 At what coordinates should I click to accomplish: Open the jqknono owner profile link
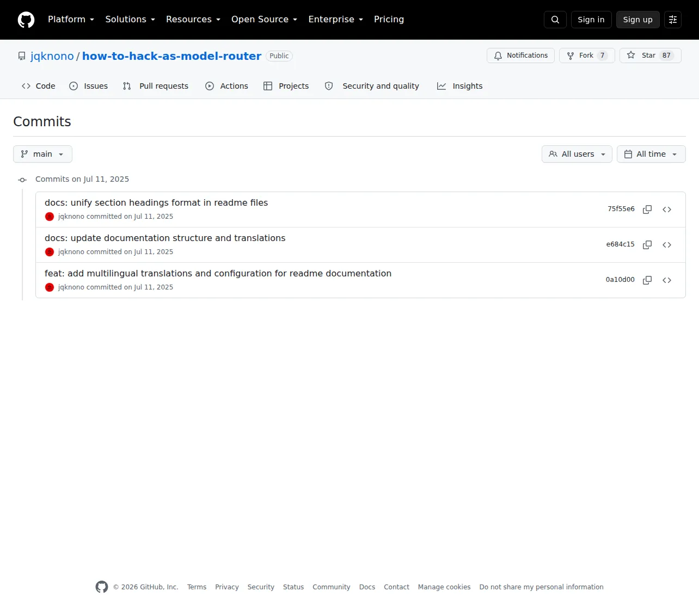[x=52, y=56]
